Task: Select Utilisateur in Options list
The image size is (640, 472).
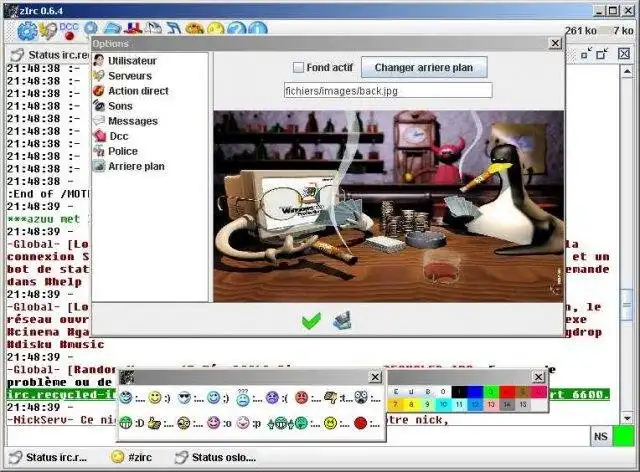Action: coord(132,61)
